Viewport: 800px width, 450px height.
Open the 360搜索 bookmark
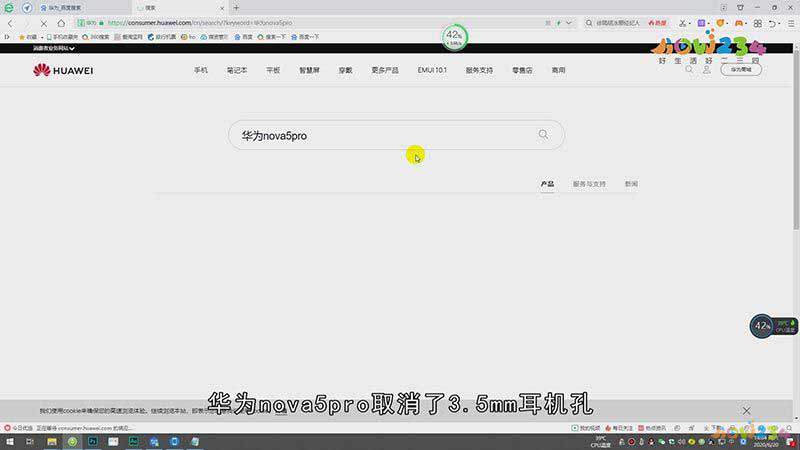96,37
